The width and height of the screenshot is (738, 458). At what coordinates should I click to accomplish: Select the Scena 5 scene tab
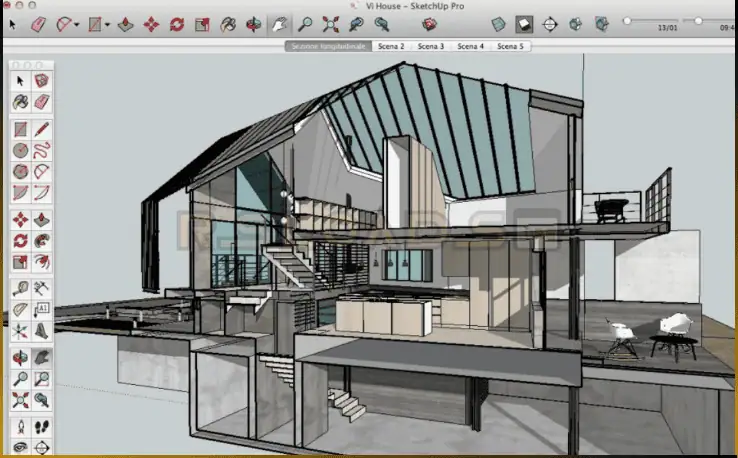[510, 46]
